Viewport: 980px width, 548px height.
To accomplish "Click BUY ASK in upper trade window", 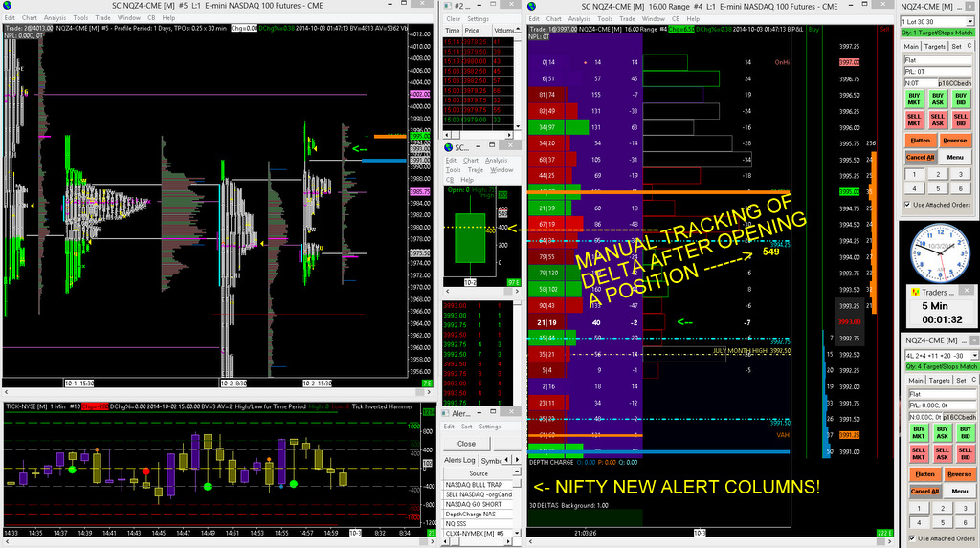I will coord(938,99).
